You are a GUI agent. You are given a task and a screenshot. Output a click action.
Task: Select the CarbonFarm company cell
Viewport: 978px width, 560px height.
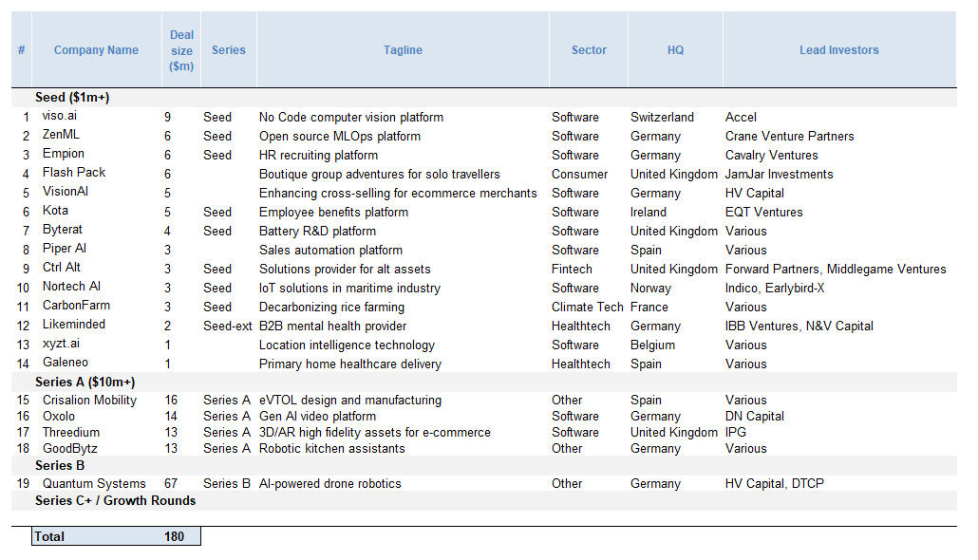tap(76, 305)
